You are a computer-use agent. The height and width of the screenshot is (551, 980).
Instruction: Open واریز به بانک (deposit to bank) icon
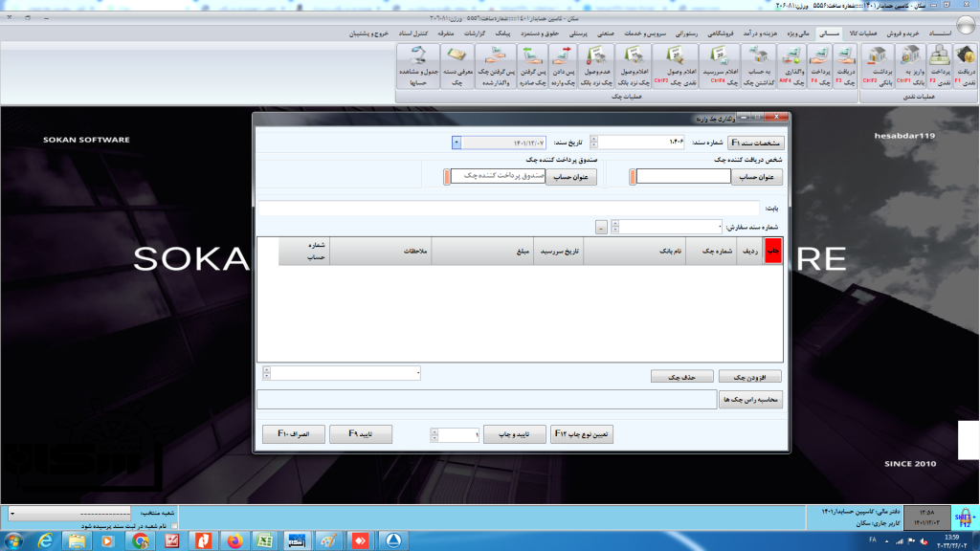pos(911,66)
